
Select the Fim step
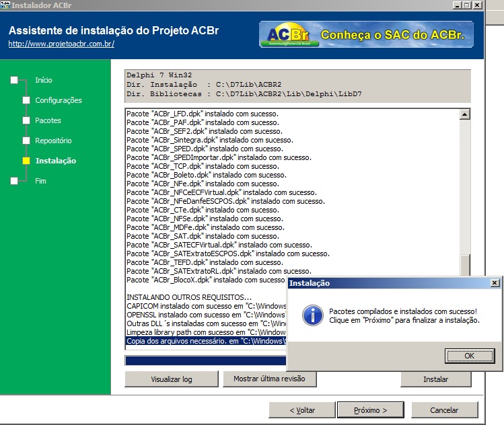40,181
